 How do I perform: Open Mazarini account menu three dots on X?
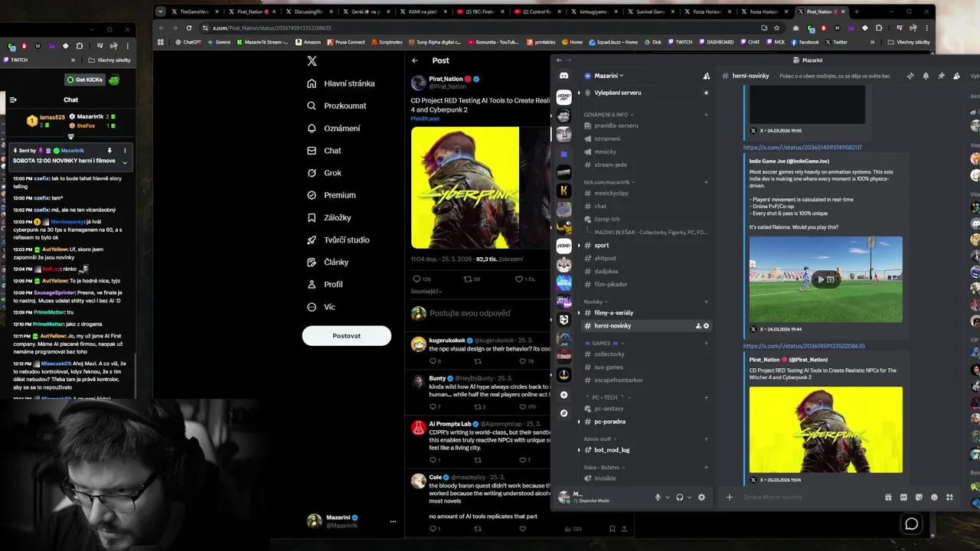click(393, 521)
